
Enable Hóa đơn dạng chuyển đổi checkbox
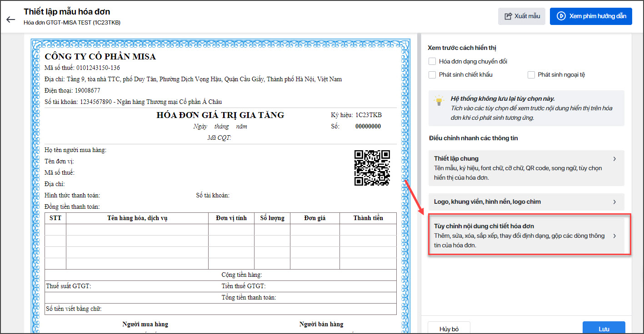[432, 61]
